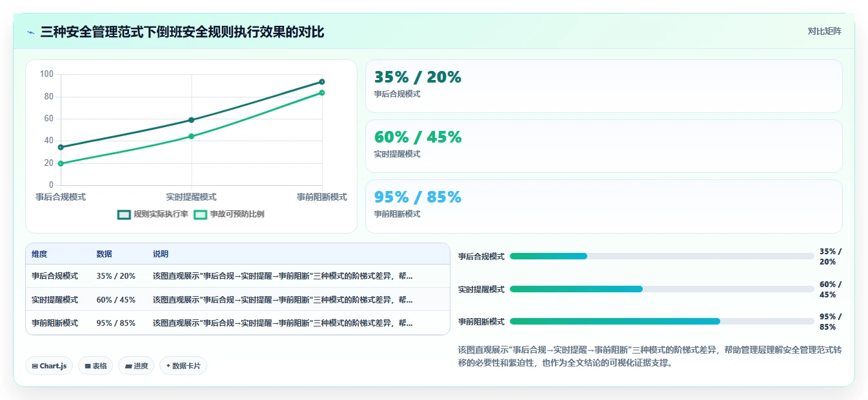Click the icon in the 进度 chip

(x=128, y=366)
